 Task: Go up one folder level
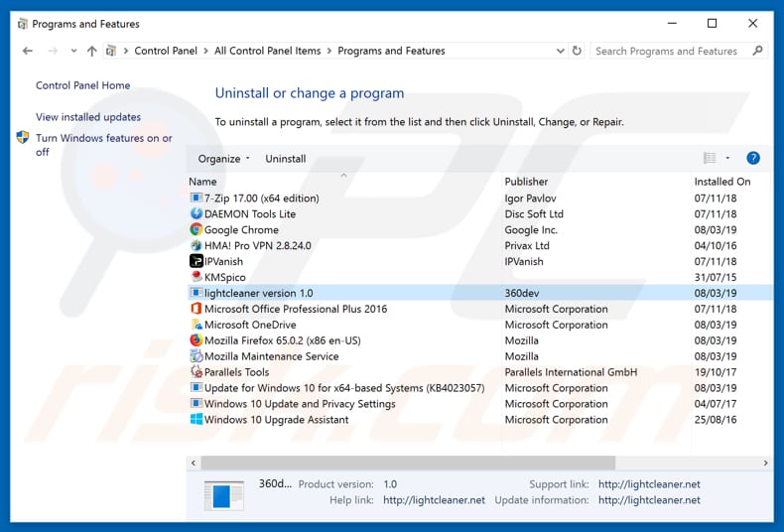click(92, 51)
